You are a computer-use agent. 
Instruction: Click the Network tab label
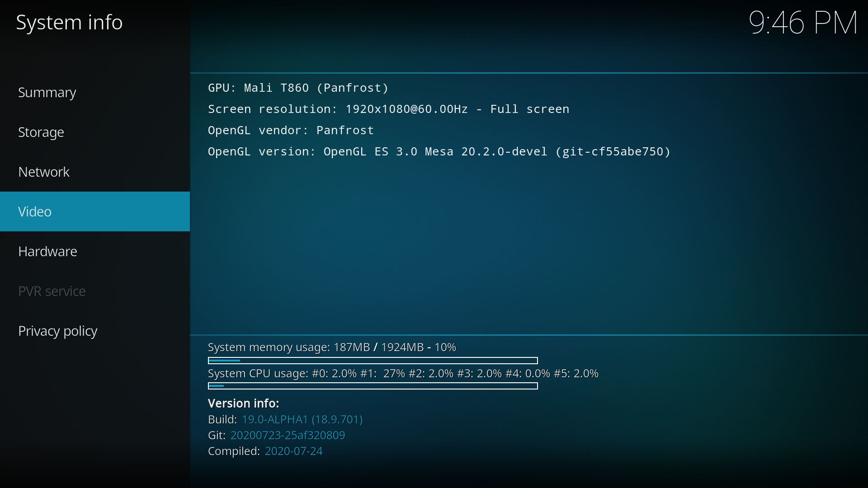(43, 171)
